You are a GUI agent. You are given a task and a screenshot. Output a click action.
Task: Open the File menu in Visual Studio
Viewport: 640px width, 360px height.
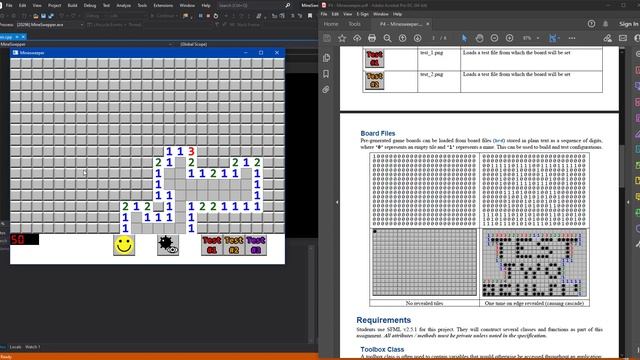[x=9, y=5]
